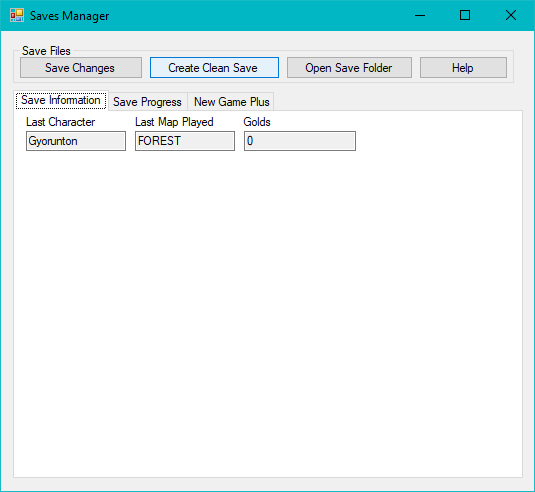The image size is (535, 492).
Task: Open the Help button
Action: [x=463, y=68]
